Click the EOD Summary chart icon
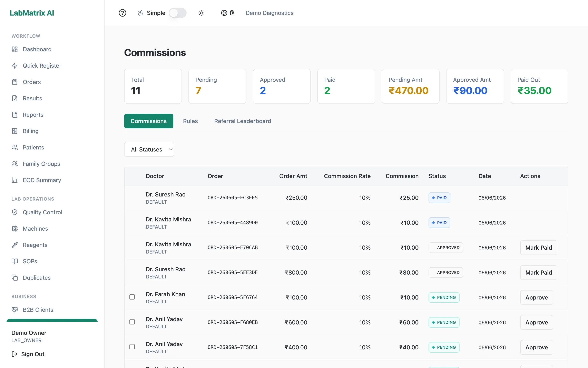This screenshot has width=588, height=368. tap(15, 180)
